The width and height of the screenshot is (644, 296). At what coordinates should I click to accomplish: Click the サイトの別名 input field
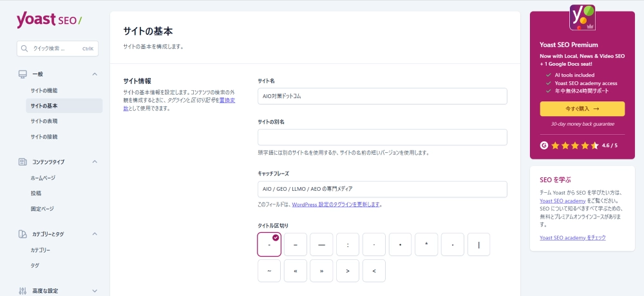[382, 137]
